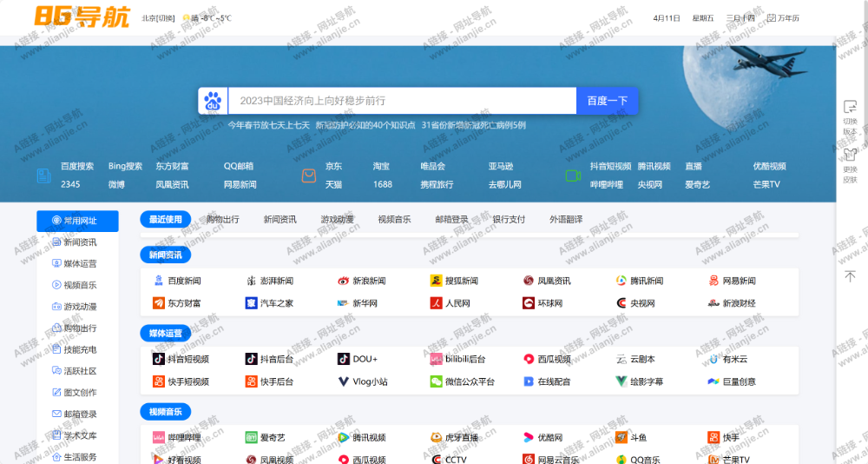This screenshot has height=464, width=868.
Task: Open the 斗鱼 site icon
Action: pos(621,437)
